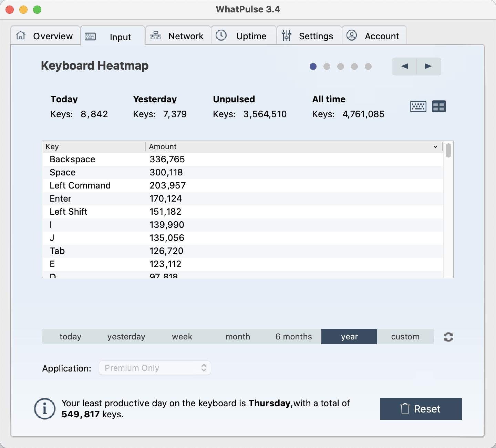
Task: Open the Settings tab
Action: click(309, 36)
